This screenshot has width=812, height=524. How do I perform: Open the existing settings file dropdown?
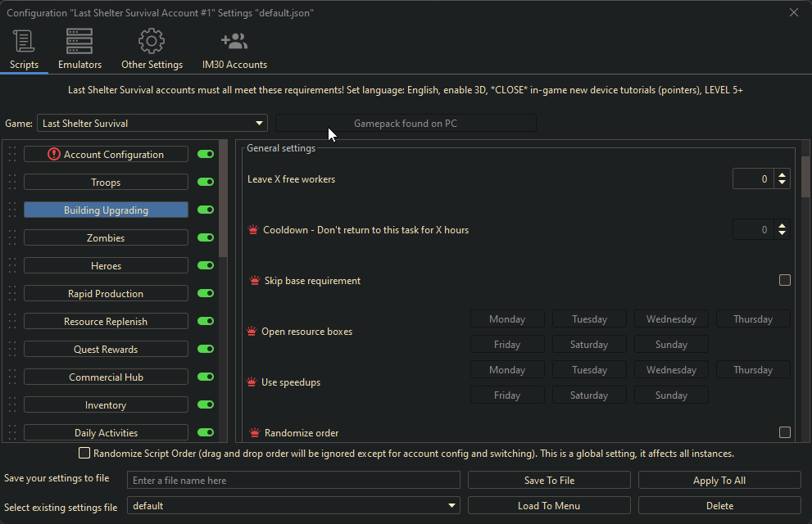coord(452,506)
